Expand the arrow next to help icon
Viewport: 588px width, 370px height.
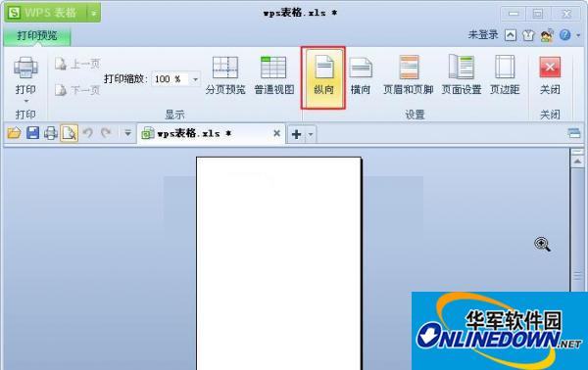pos(578,35)
